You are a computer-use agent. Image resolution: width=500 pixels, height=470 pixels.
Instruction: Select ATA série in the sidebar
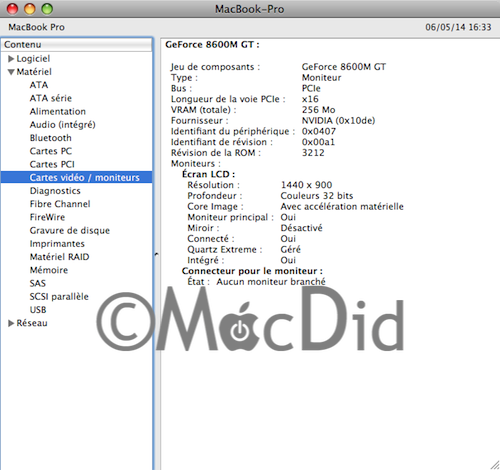click(51, 98)
